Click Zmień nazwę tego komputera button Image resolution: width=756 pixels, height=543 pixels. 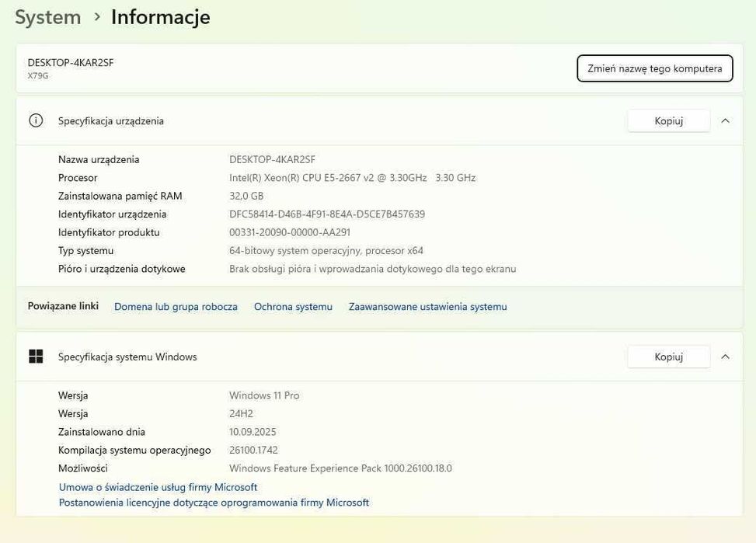(654, 68)
